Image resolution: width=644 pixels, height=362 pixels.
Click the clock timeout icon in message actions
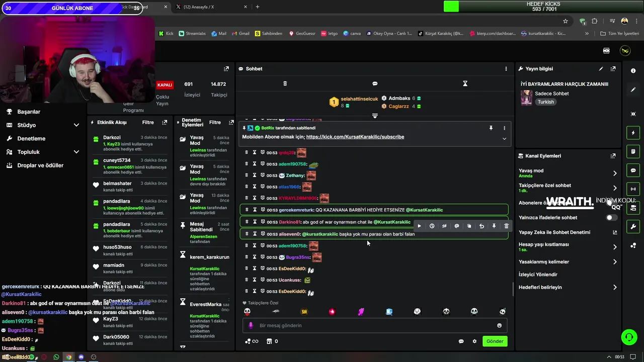432,226
